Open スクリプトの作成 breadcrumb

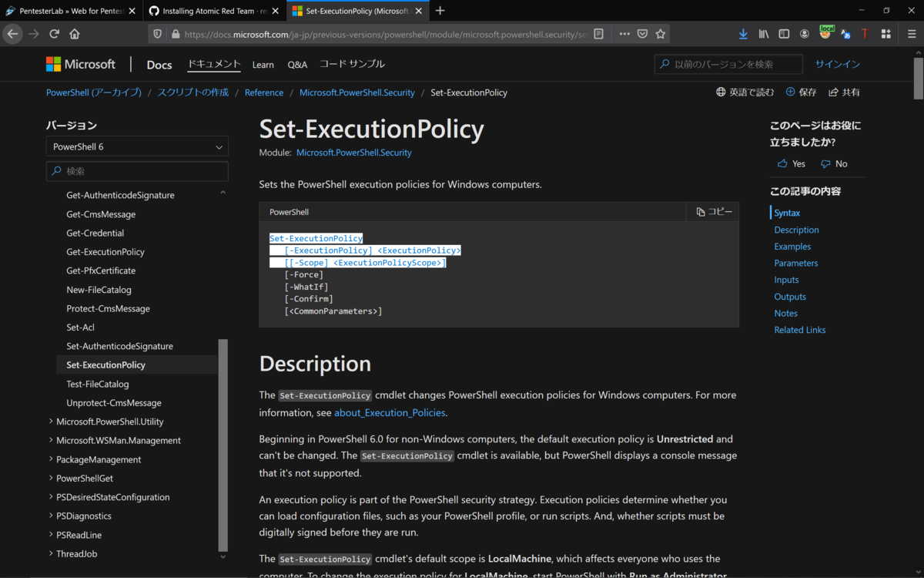(x=193, y=92)
